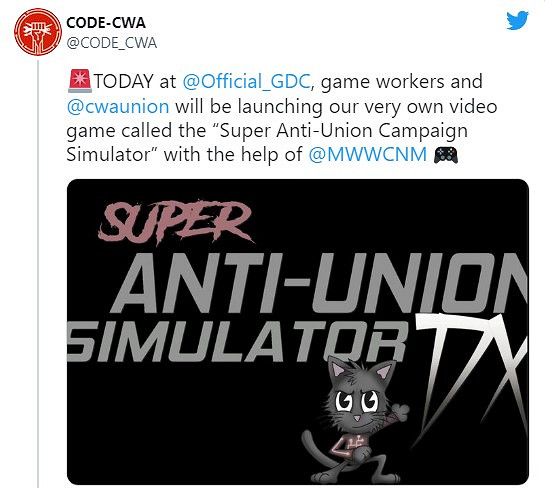Visit the @MWWCNM mention link

pyautogui.click(x=367, y=155)
